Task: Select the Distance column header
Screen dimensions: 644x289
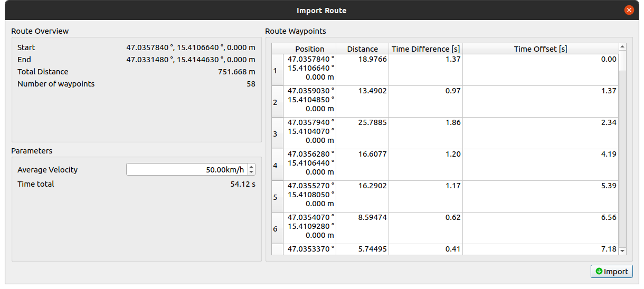Action: coord(362,49)
